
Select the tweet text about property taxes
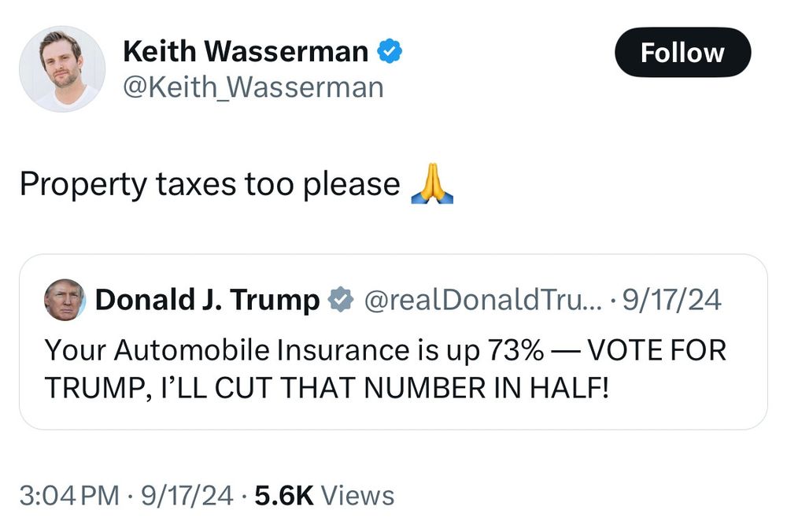pos(210,183)
